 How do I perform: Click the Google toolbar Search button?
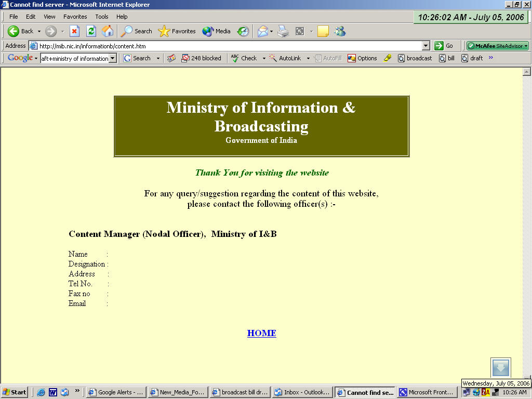point(137,58)
